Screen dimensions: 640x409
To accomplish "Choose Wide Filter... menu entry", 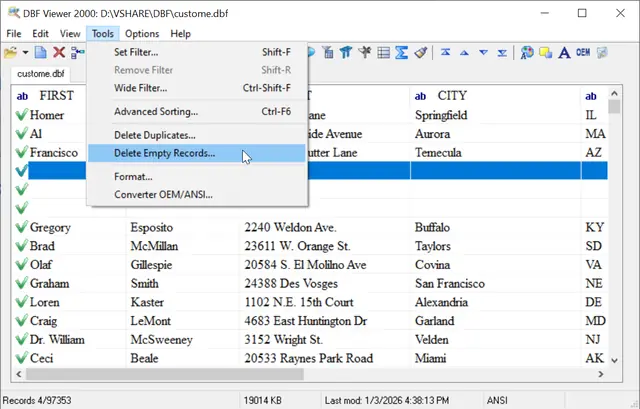I will coord(197,88).
